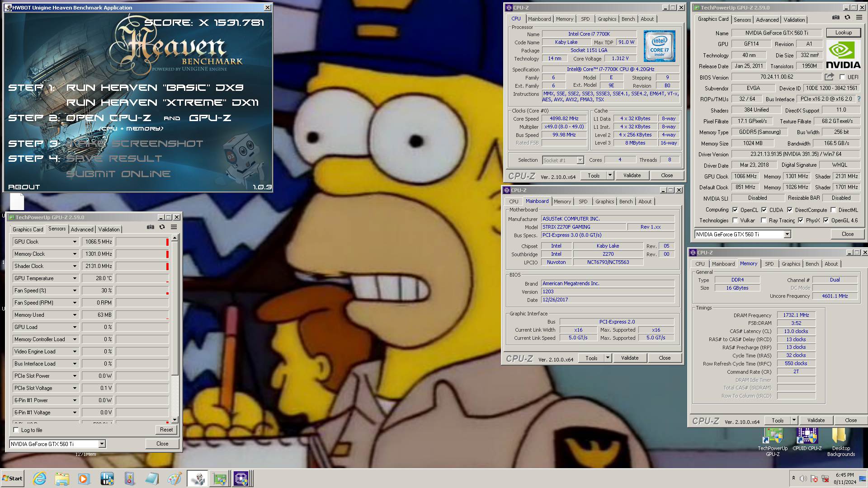This screenshot has width=868, height=488.
Task: Open GPU Clock sensor dropdown arrow
Action: [75, 242]
